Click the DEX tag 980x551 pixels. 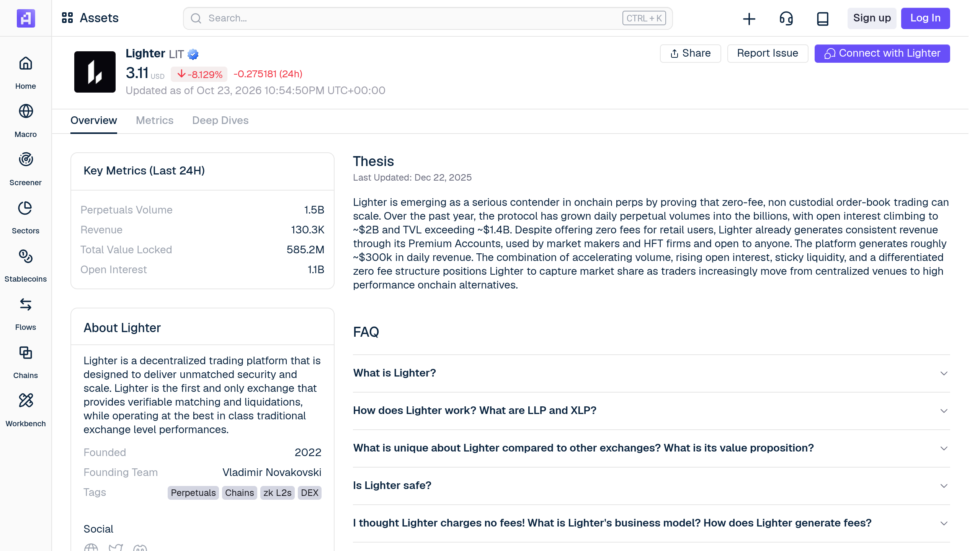pos(310,493)
